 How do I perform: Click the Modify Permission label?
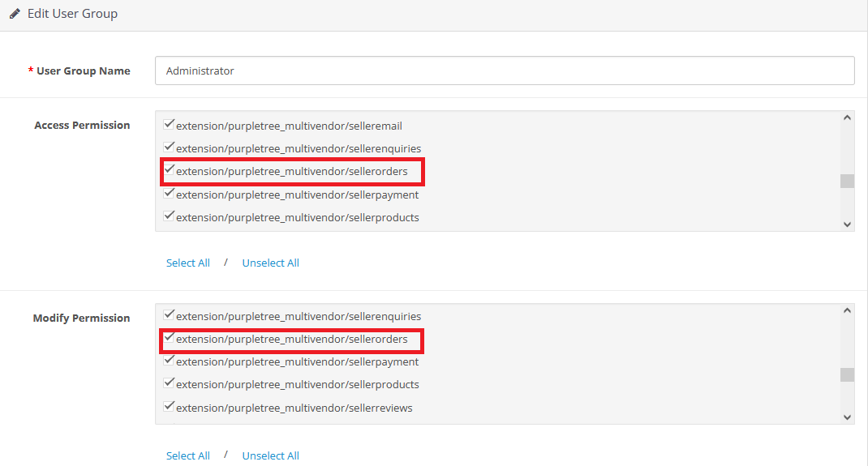[81, 319]
